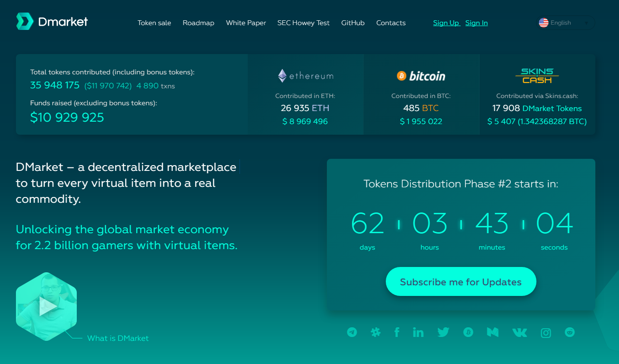This screenshot has width=619, height=364.
Task: Click the 485 BTC amount
Action: click(x=421, y=108)
